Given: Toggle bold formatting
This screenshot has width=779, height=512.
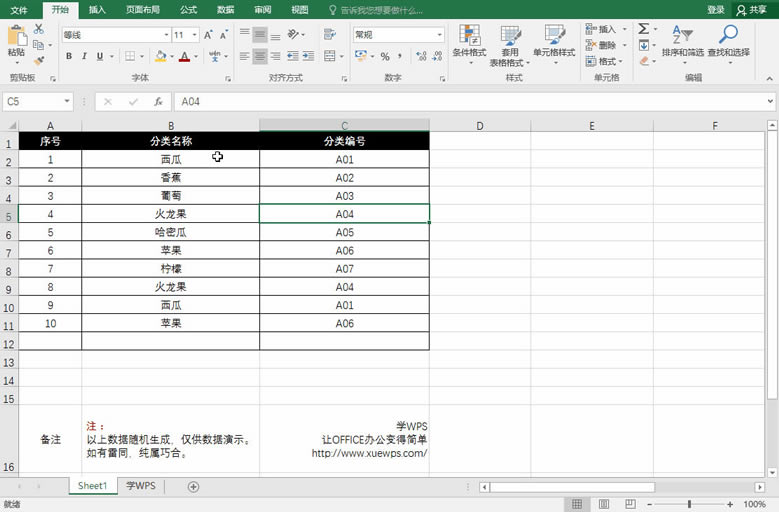Looking at the screenshot, I should pos(69,57).
